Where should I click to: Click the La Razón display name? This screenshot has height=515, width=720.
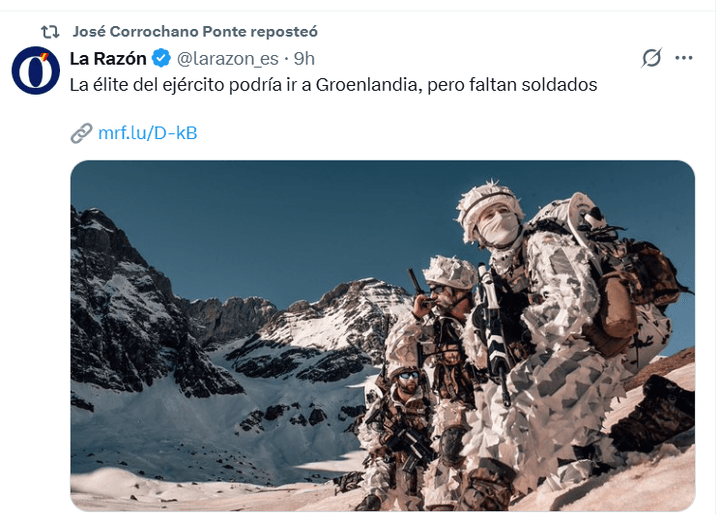(108, 58)
